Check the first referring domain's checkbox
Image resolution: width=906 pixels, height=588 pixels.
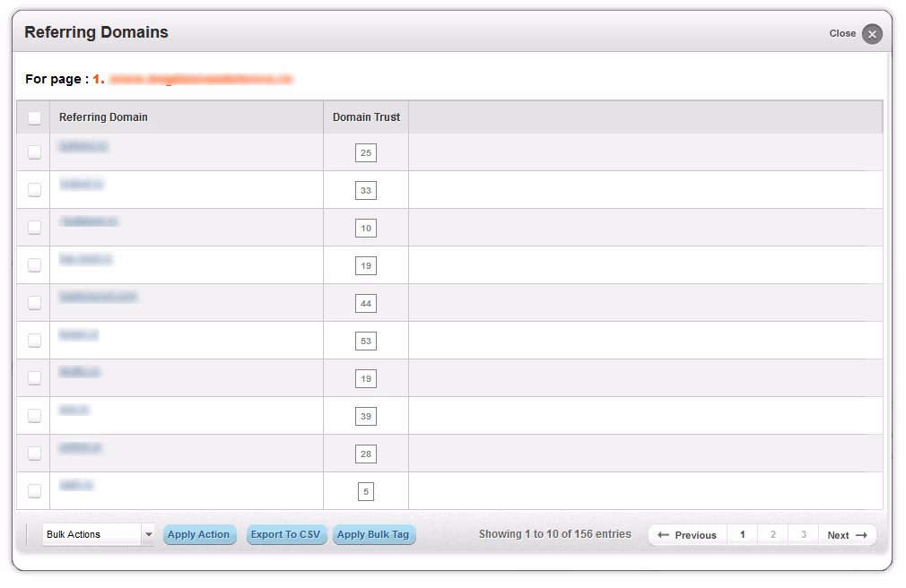(x=33, y=151)
